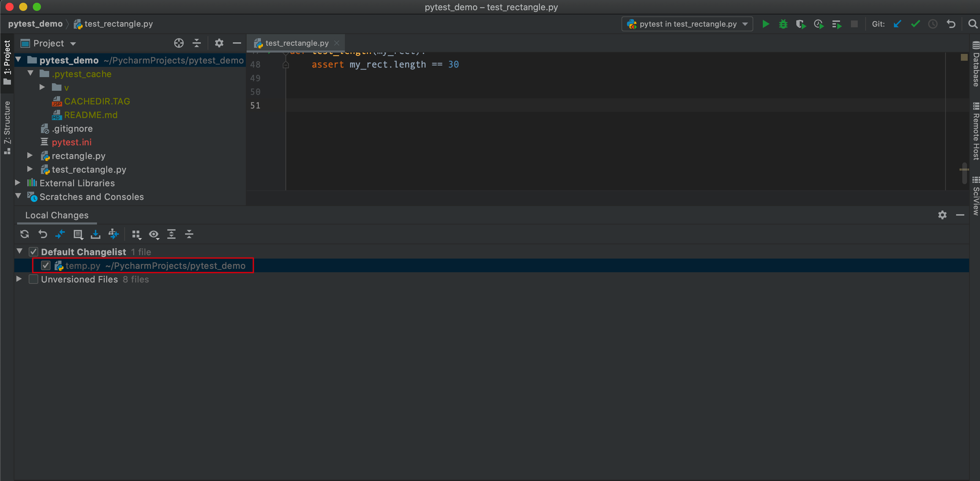This screenshot has height=481, width=980.
Task: Check the Unversioned Files checkbox
Action: [x=33, y=279]
